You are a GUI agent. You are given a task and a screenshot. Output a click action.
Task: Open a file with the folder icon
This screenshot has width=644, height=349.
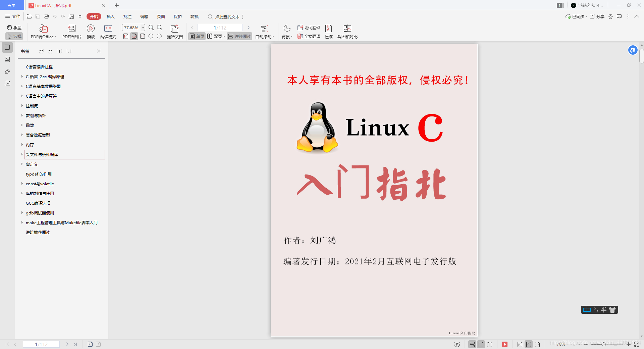30,16
